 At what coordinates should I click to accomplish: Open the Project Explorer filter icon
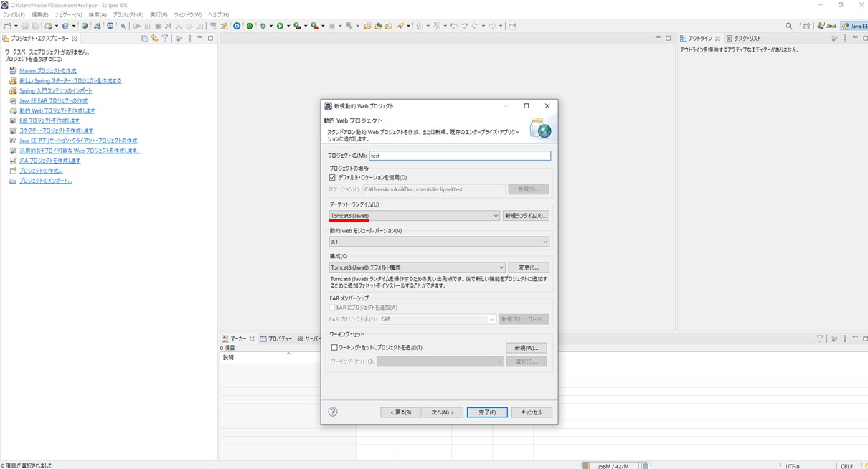tap(164, 38)
